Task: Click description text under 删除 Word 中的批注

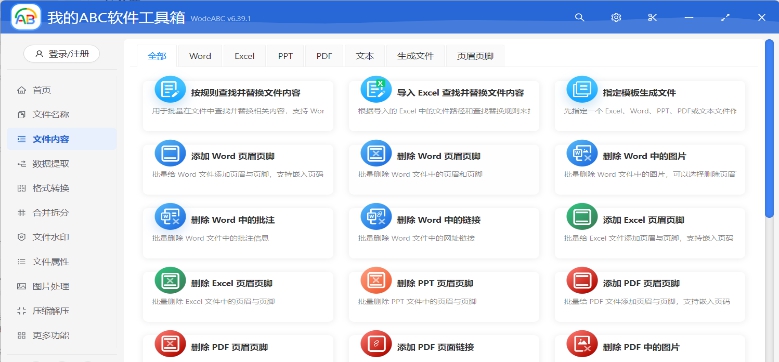Action: point(211,238)
